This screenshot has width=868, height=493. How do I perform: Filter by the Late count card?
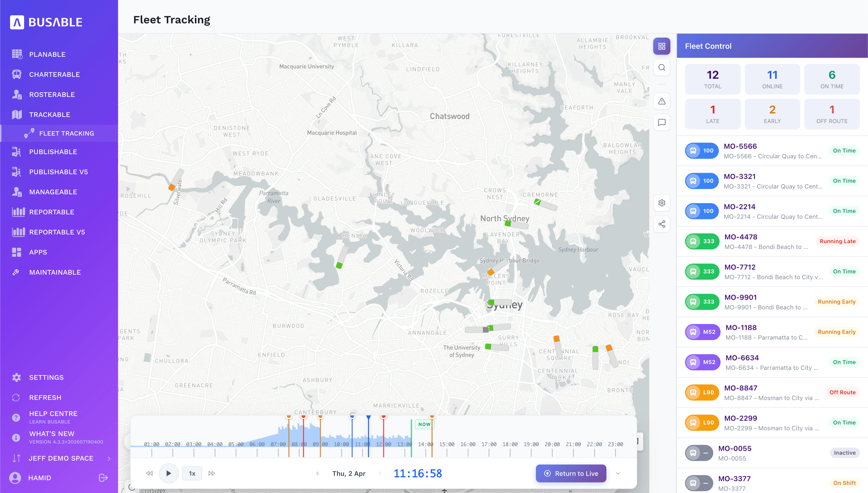click(x=713, y=114)
